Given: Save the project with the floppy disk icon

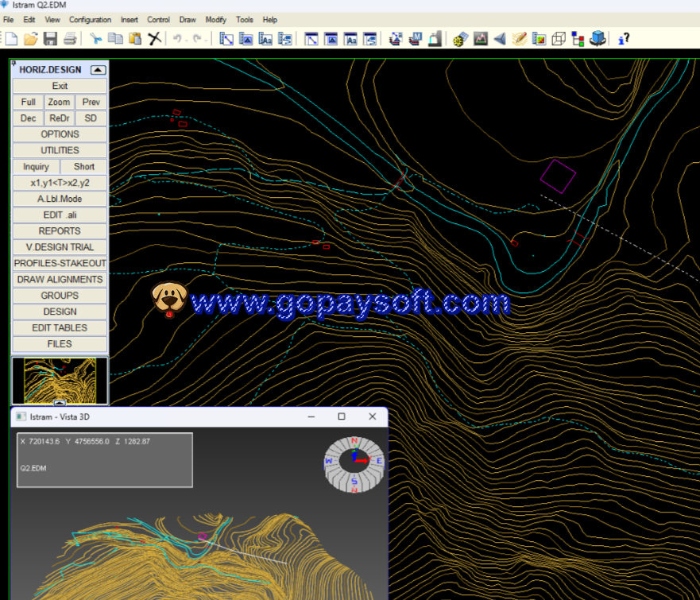Looking at the screenshot, I should tap(50, 38).
